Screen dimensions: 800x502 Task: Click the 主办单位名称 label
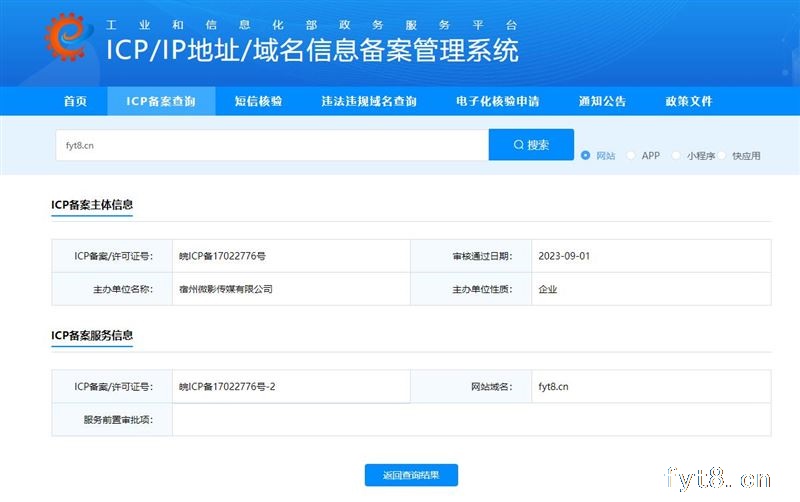[x=123, y=289]
